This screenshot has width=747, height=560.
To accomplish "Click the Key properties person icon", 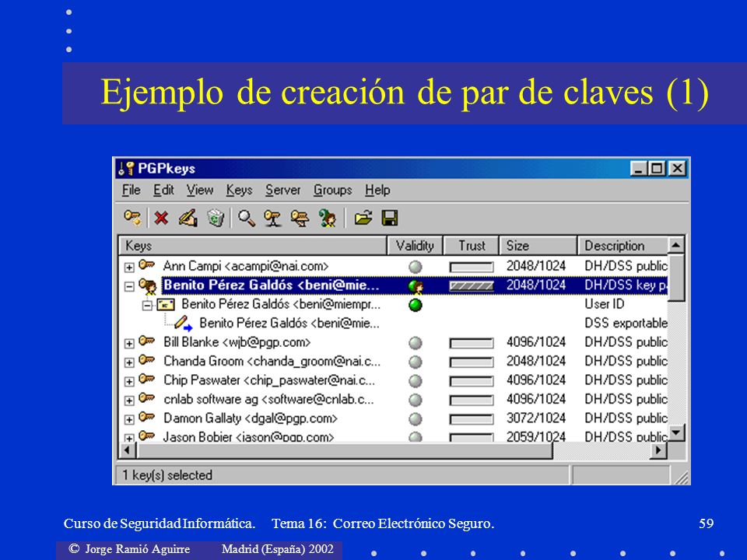I will tap(328, 218).
